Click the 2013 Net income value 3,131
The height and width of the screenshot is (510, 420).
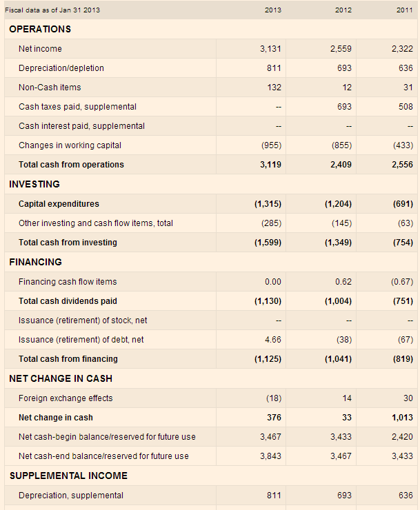(270, 49)
